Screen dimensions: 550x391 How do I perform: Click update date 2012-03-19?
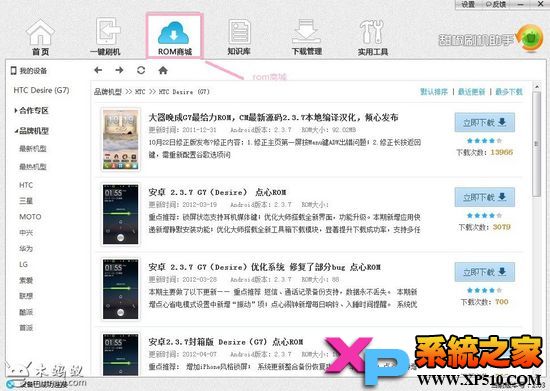click(x=199, y=204)
